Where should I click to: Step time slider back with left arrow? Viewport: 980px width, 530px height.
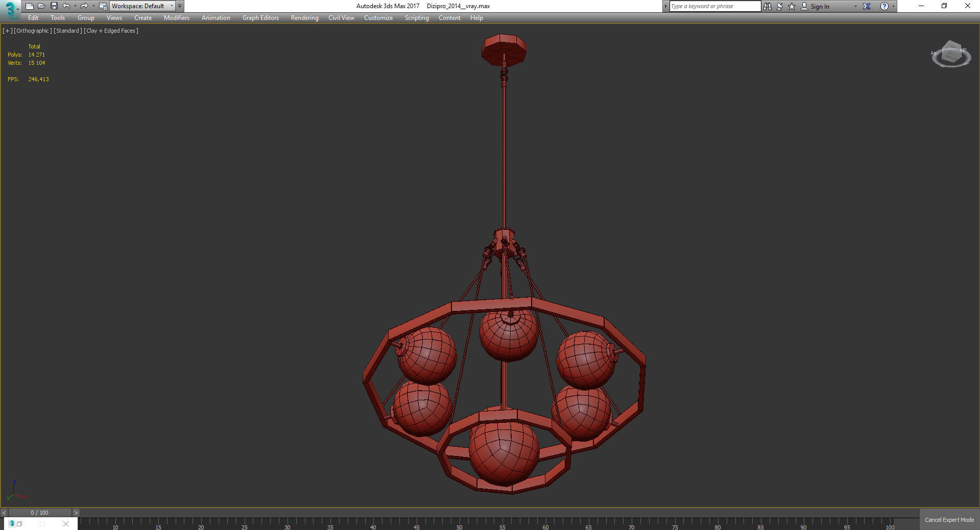pos(4,513)
